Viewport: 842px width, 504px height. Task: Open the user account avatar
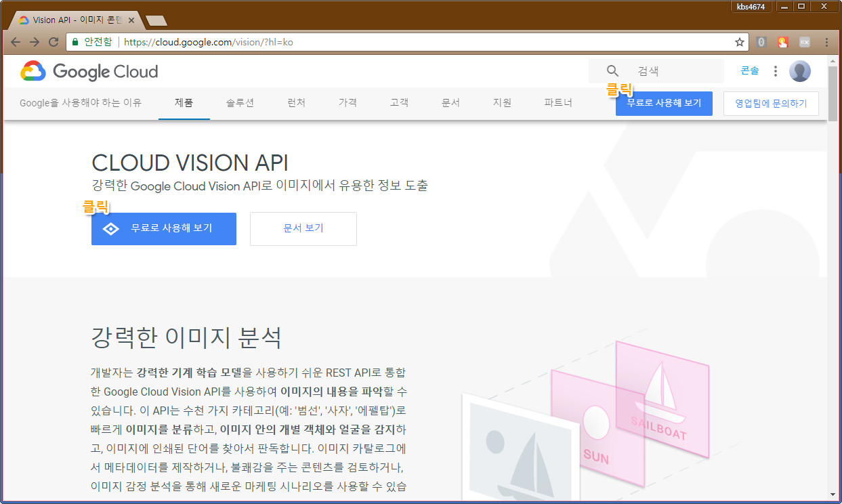point(800,71)
